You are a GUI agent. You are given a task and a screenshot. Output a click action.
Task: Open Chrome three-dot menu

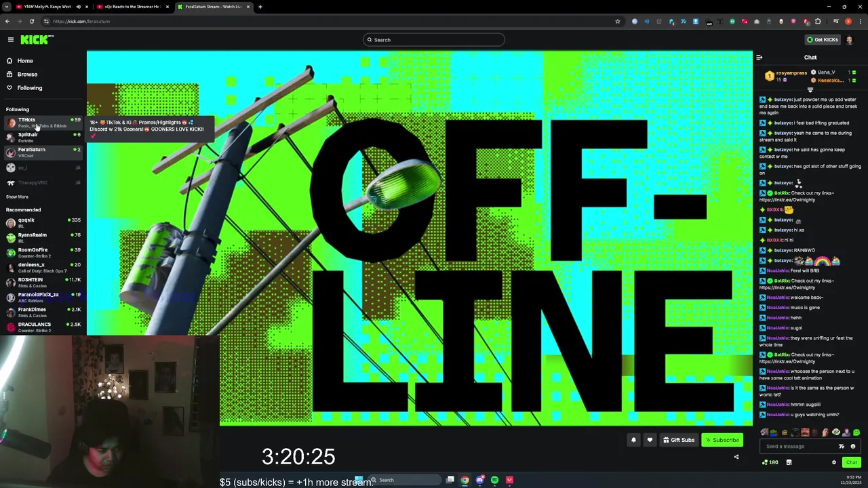[861, 21]
